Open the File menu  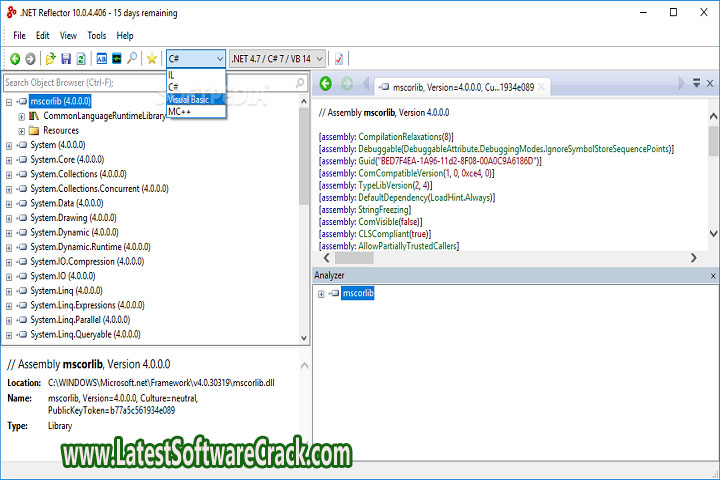tap(19, 35)
